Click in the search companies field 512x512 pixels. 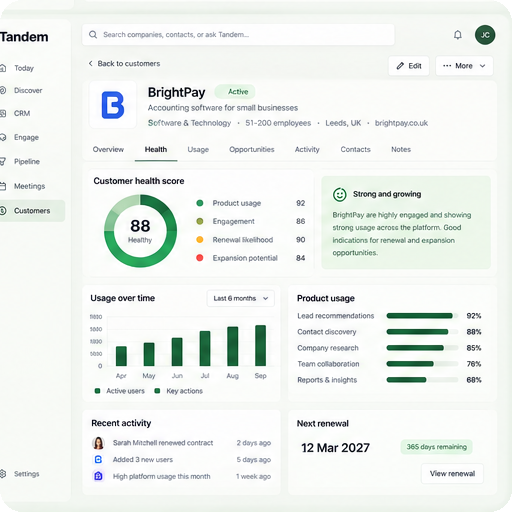[x=238, y=35]
